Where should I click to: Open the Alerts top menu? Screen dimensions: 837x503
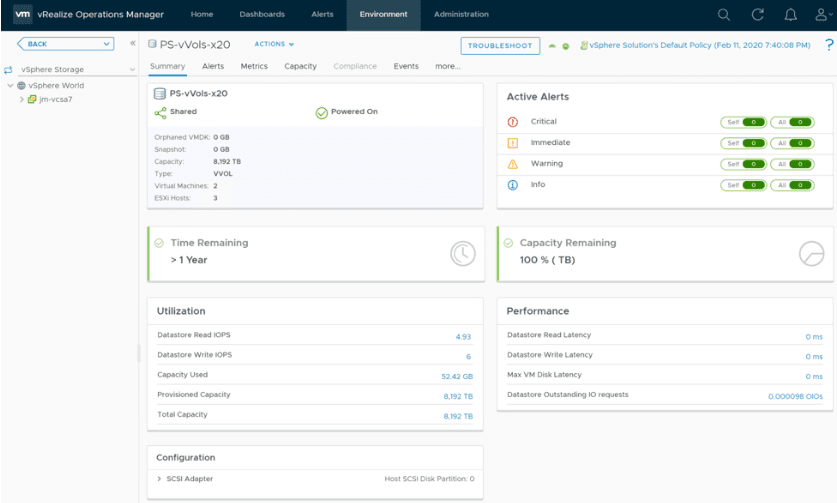(x=322, y=14)
